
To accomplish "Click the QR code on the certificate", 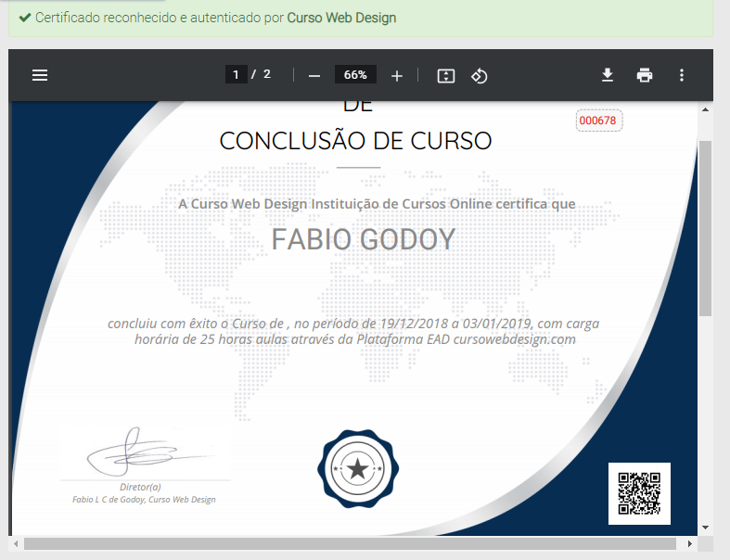I will pyautogui.click(x=639, y=493).
